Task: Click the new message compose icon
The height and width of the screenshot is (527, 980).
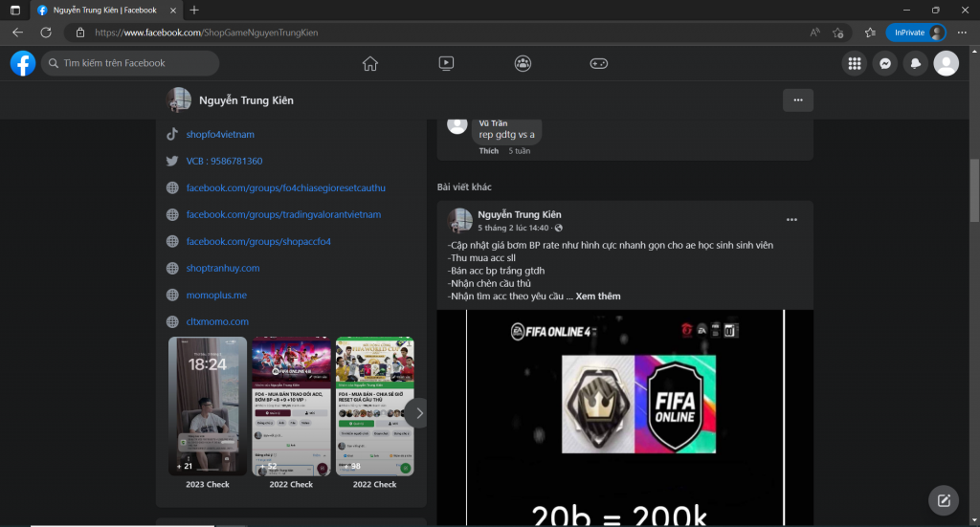Action: pos(944,500)
